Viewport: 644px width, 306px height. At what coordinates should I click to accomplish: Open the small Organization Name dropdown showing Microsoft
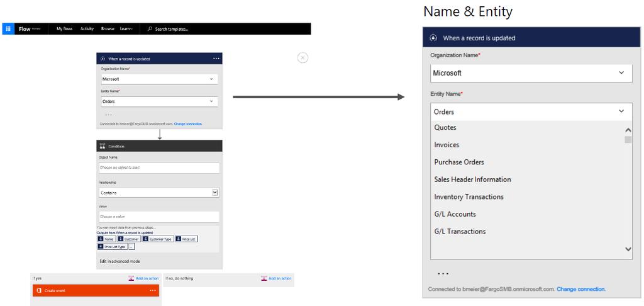pyautogui.click(x=159, y=79)
